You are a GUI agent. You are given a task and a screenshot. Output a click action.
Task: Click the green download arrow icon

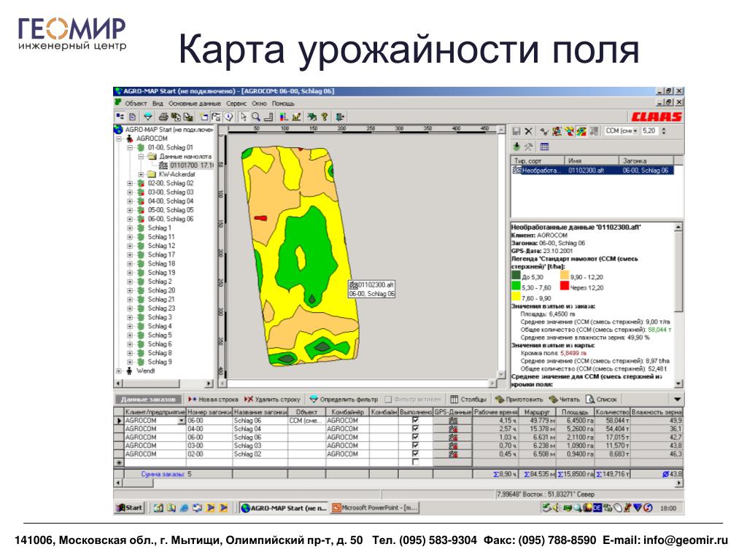coord(516,147)
